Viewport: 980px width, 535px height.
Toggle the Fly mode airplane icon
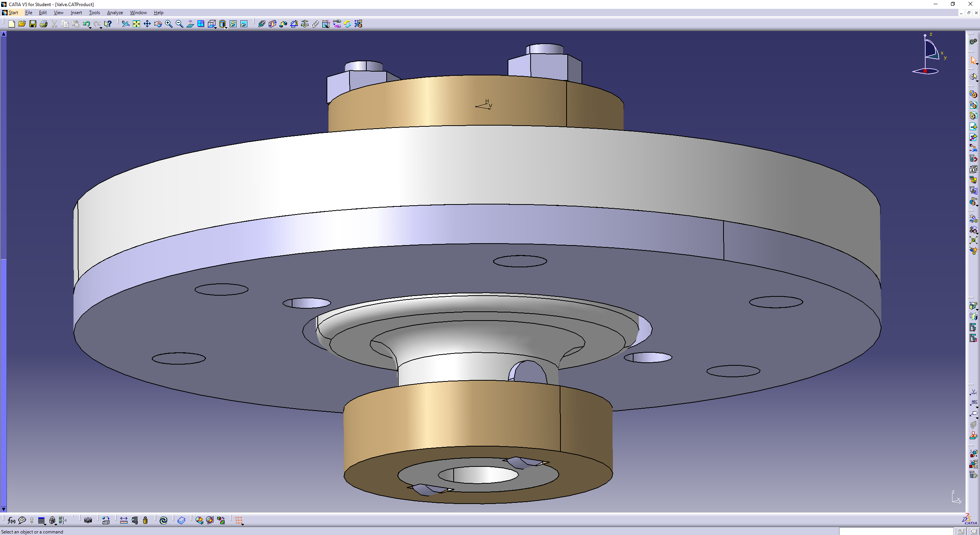click(x=126, y=24)
